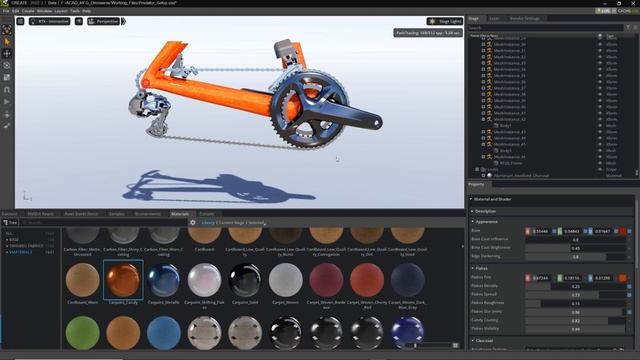Toggle visibility eye for Body3
The width and height of the screenshot is (640, 360).
tap(600, 151)
